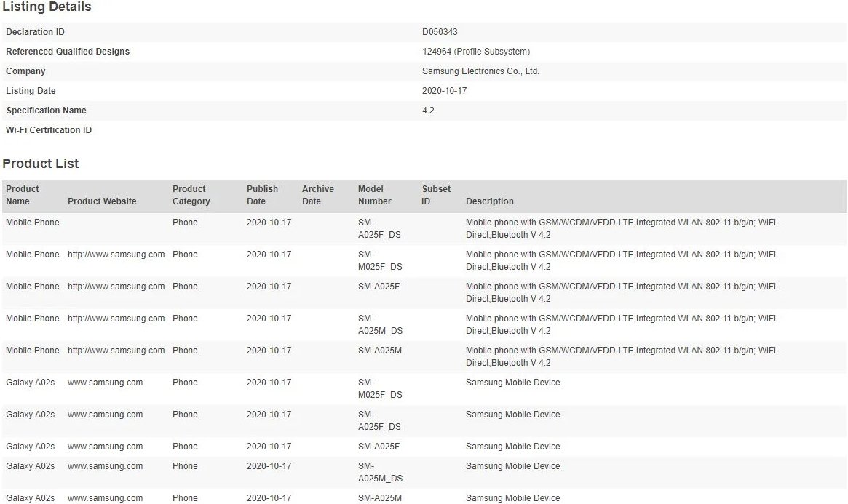The height and width of the screenshot is (504, 848).
Task: Open referenced qualified design 124964 (Profile Subsystem)
Action: (x=475, y=52)
